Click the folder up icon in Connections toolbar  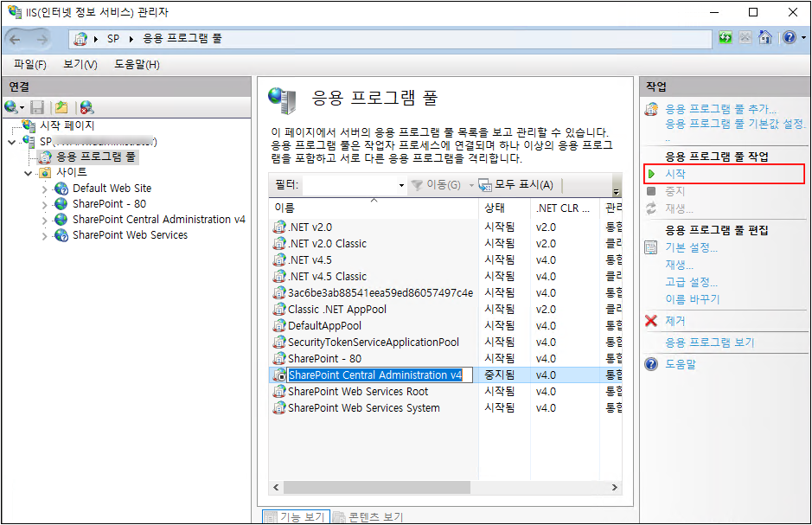pos(61,107)
